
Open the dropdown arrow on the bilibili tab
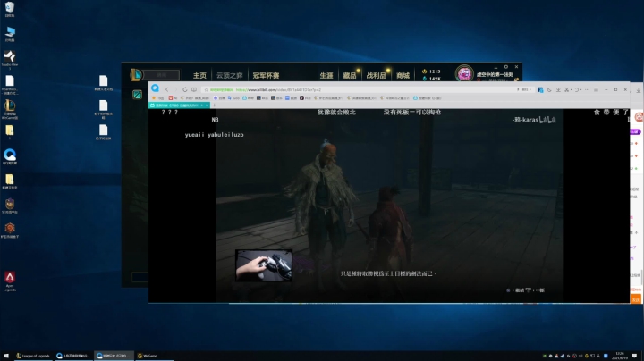click(x=201, y=105)
